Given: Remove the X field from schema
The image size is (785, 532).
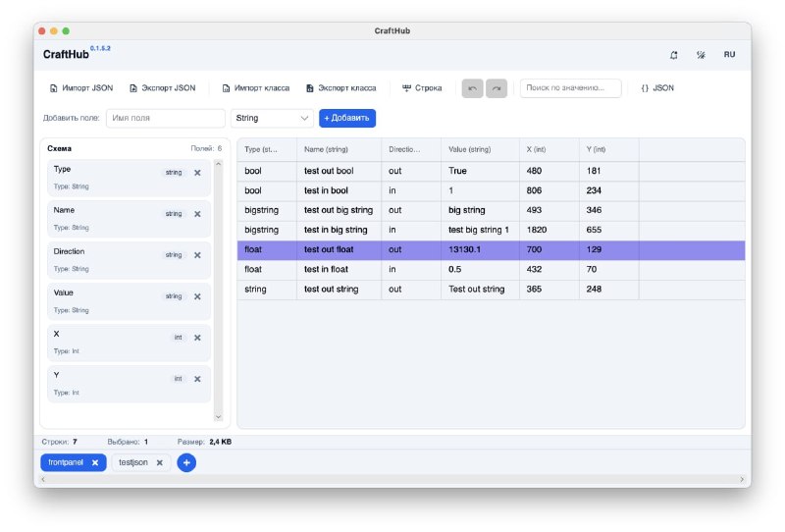Looking at the screenshot, I should [198, 338].
